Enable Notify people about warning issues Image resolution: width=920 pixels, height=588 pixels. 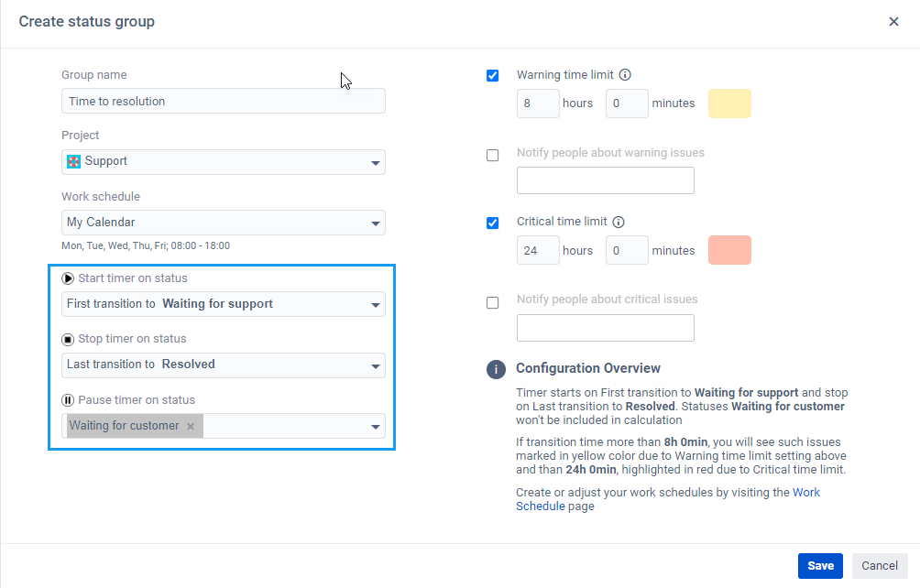click(493, 156)
